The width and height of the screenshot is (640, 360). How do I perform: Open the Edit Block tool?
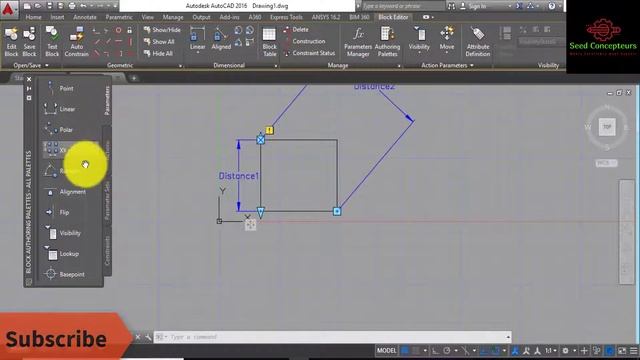coord(11,42)
